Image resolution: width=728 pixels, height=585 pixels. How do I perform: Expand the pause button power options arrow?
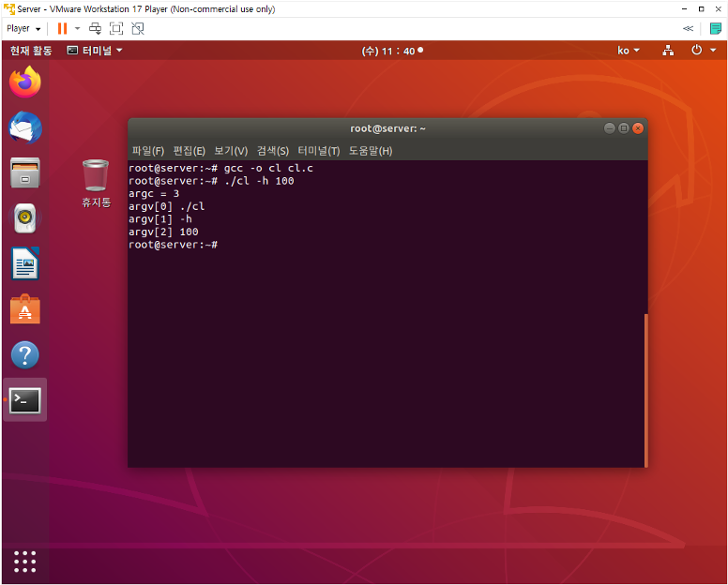(x=78, y=29)
